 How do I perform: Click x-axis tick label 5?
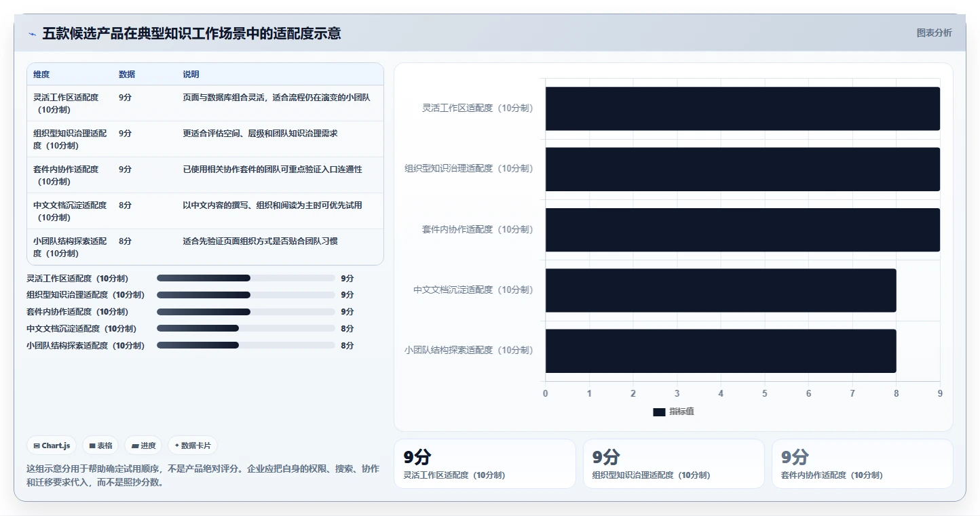(765, 394)
